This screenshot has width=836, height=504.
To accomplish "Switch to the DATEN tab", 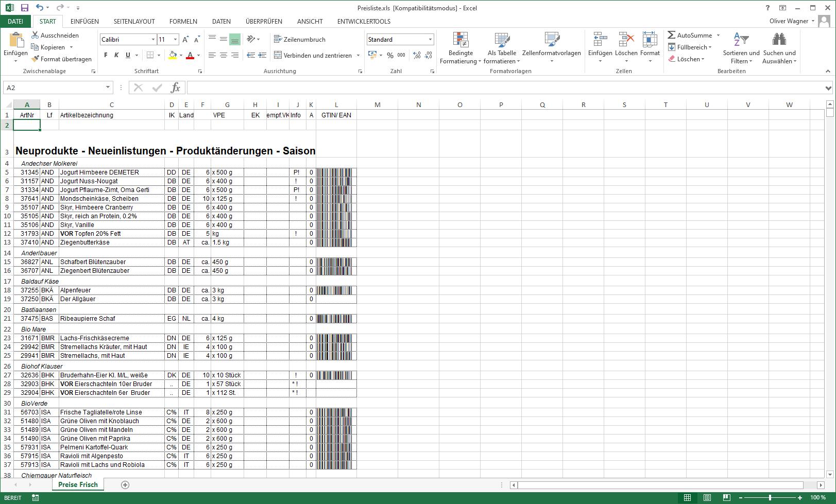I will (x=221, y=21).
